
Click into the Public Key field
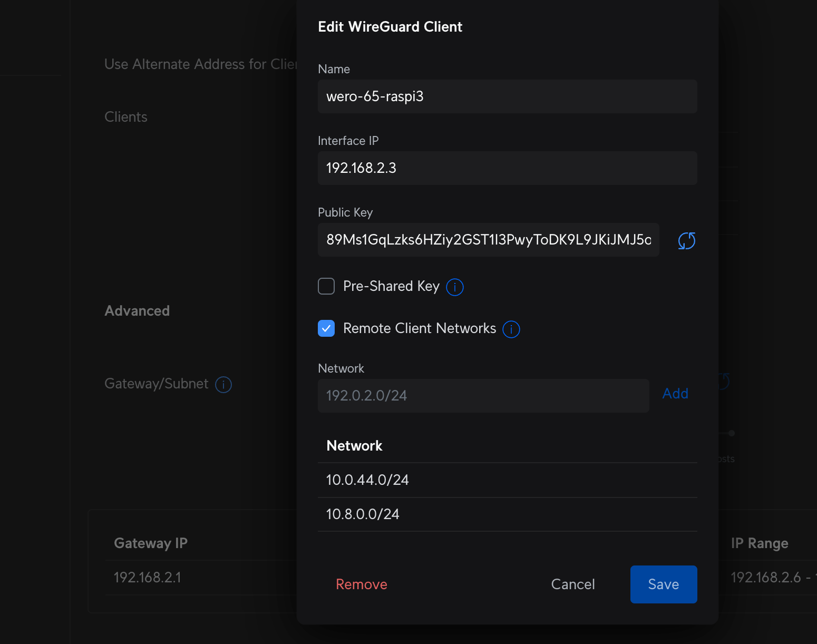pos(488,240)
